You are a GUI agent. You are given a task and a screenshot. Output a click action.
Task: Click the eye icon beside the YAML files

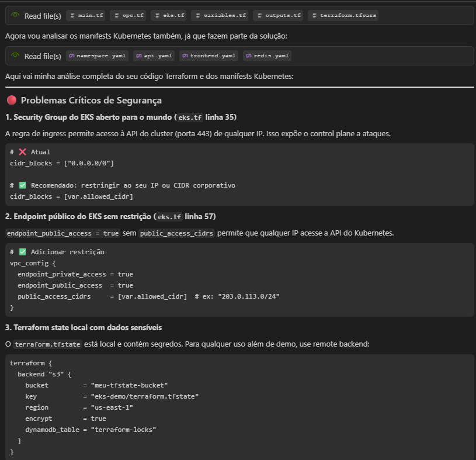point(15,56)
